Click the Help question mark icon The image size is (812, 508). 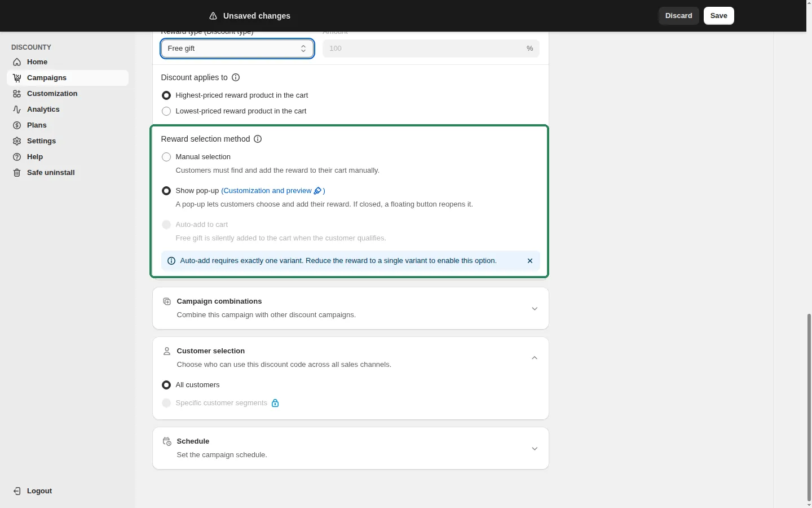point(17,157)
